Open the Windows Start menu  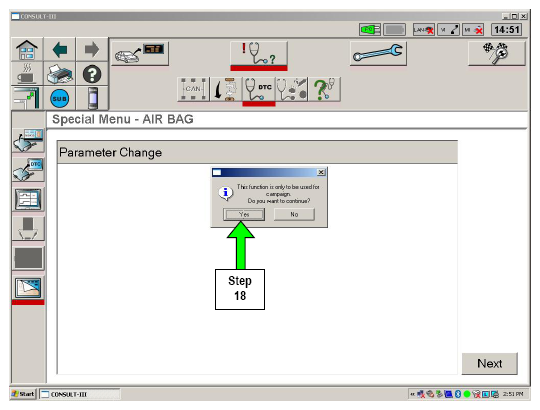pos(23,394)
